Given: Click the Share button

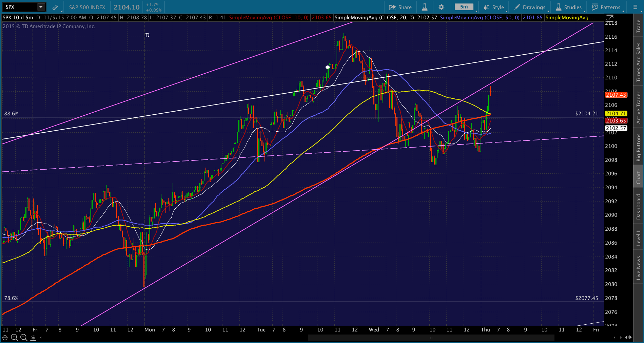Looking at the screenshot, I should point(400,7).
